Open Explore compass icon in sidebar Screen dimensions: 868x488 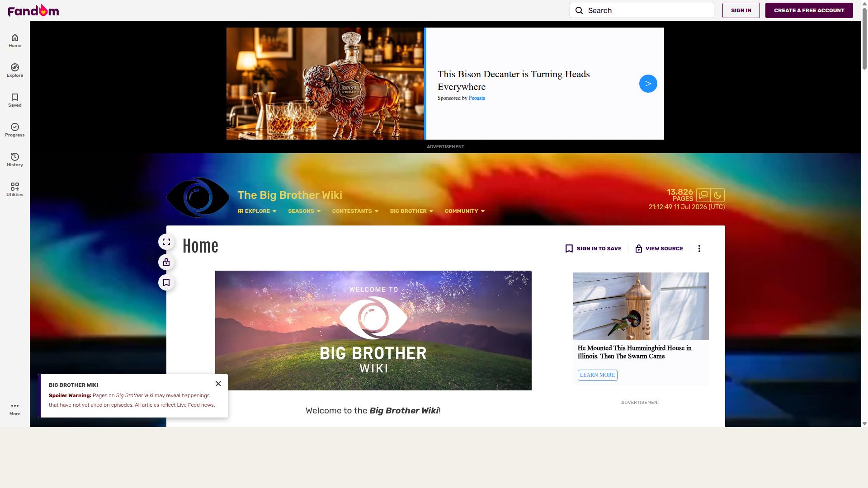click(x=15, y=70)
